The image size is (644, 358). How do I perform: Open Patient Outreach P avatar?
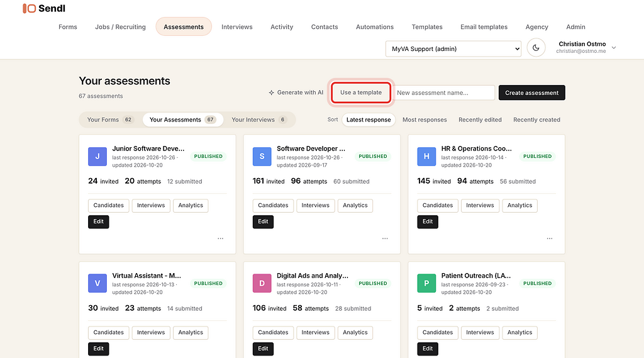tap(426, 283)
